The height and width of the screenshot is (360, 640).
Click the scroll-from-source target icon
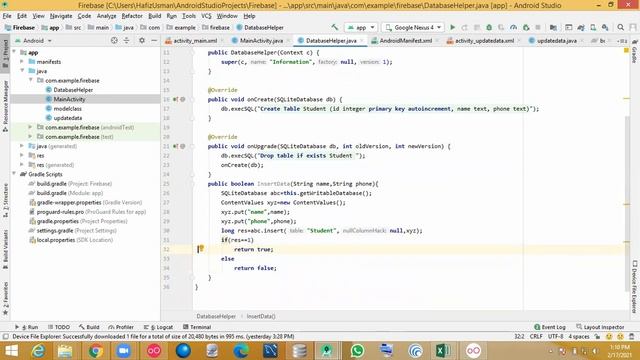[114, 40]
